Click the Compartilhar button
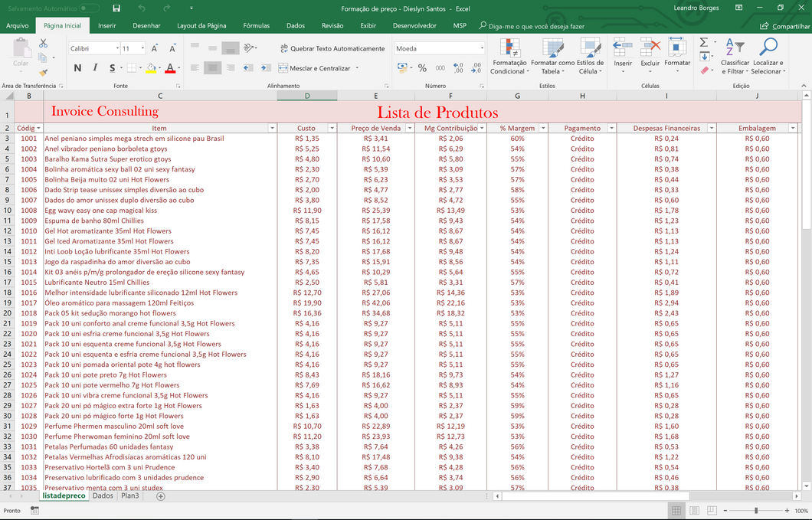 [785, 25]
